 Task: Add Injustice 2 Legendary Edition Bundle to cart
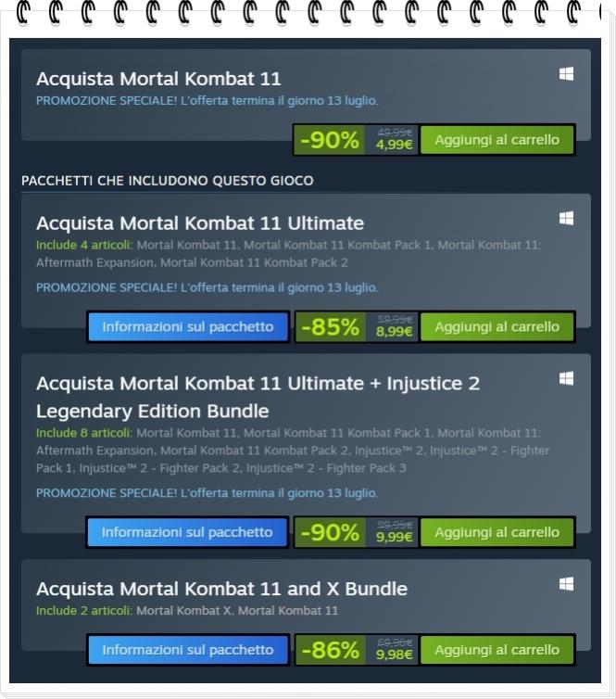(x=497, y=532)
